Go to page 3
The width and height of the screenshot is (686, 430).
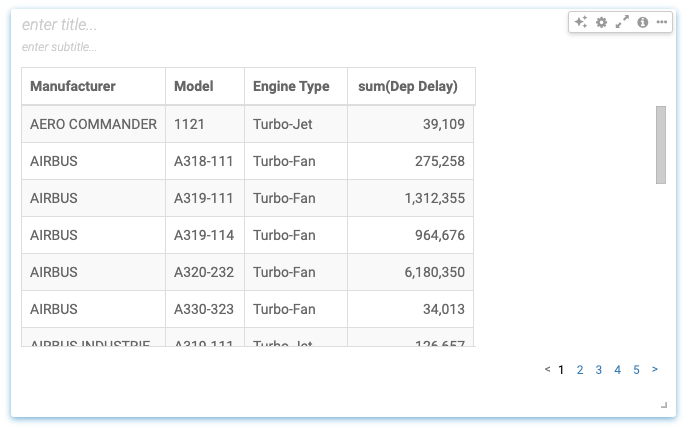(x=598, y=370)
